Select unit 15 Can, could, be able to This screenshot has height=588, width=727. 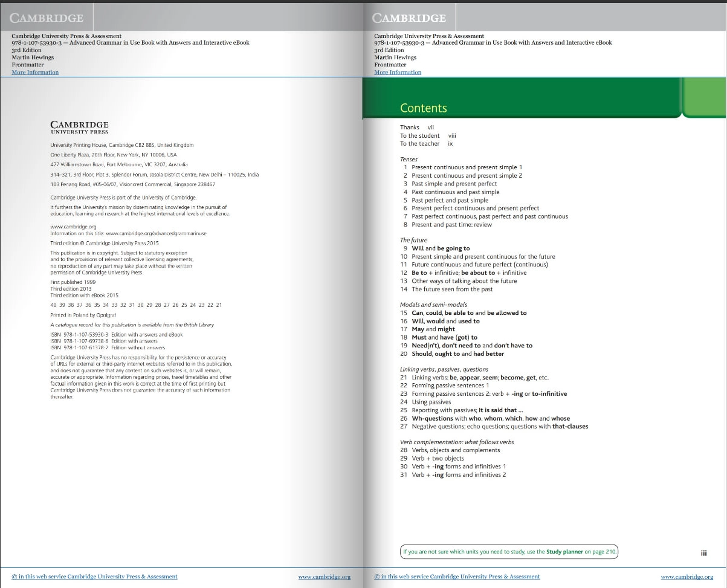pos(468,313)
